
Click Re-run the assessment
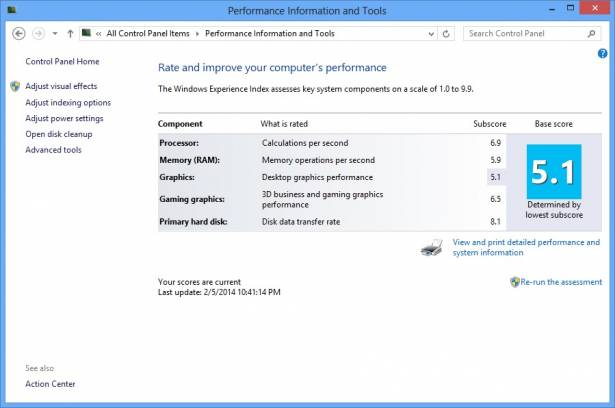click(561, 282)
